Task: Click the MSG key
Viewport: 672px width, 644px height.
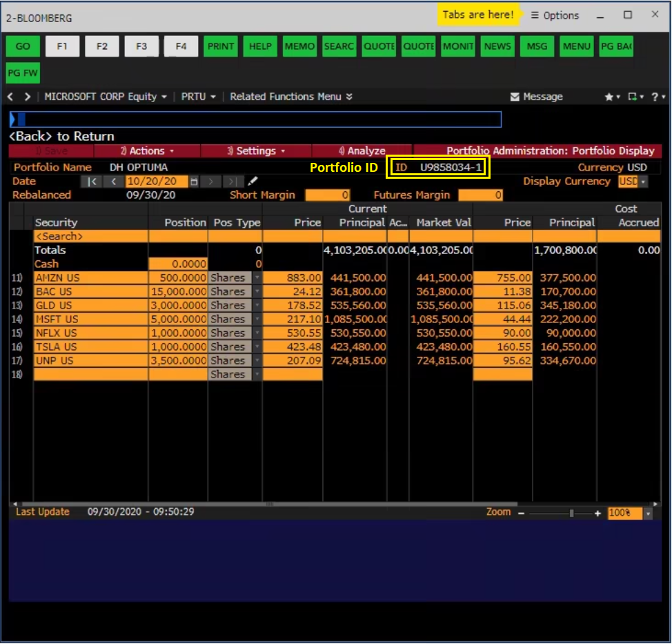Action: point(537,46)
